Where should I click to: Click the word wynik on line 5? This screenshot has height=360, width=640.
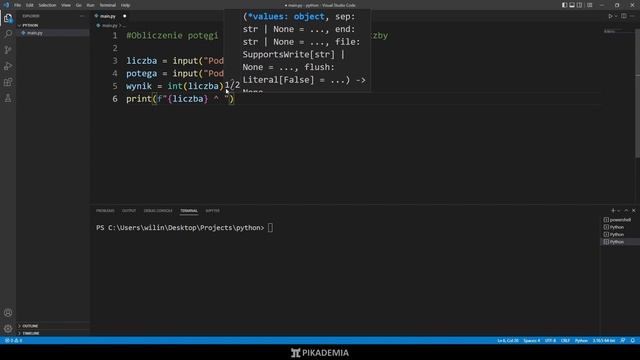coord(139,86)
